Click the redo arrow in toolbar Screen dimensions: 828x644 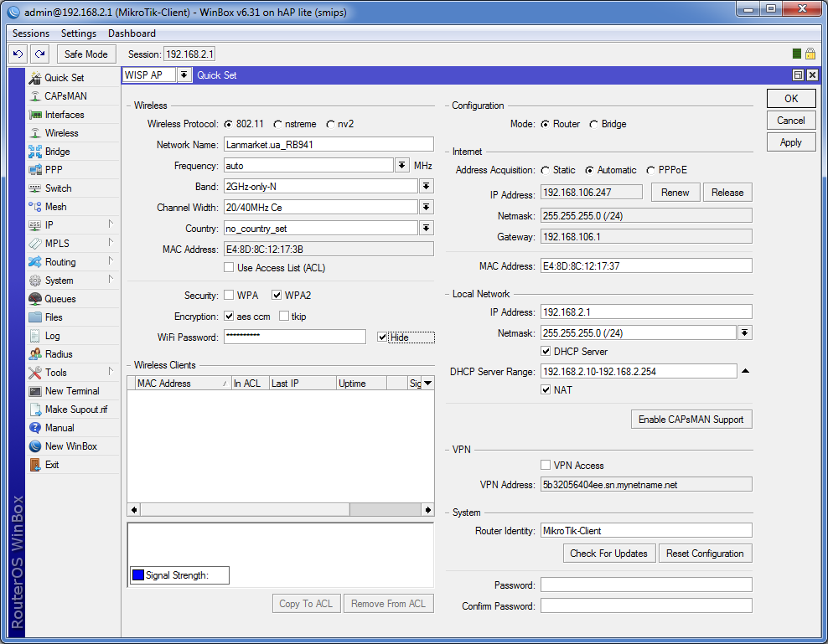point(39,54)
